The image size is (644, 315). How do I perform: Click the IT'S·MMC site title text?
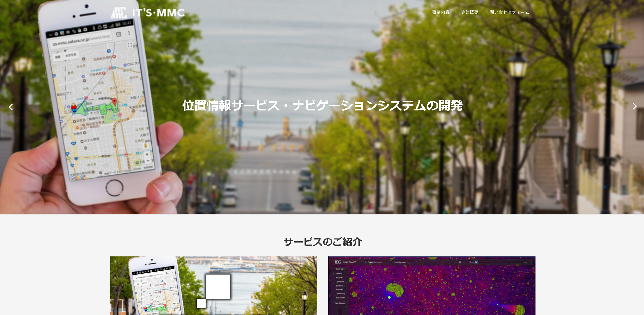click(158, 13)
